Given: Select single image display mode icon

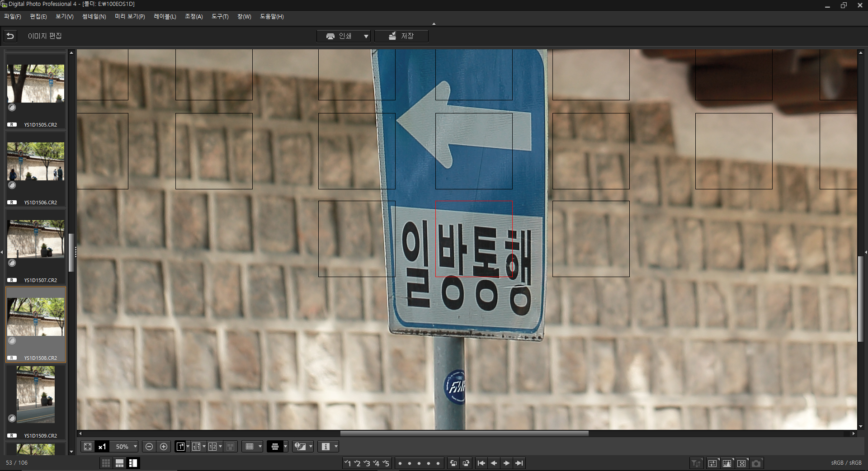Looking at the screenshot, I should point(180,447).
